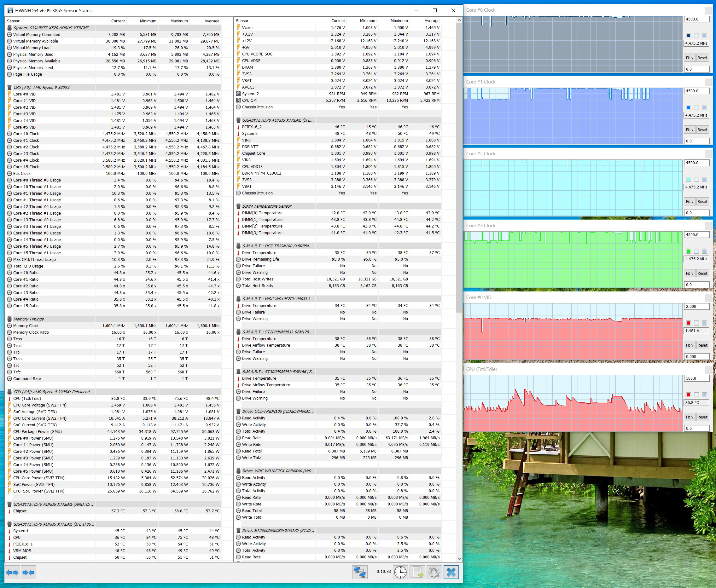Click Fit y in the CPU (Tctl/Tdie) graph
This screenshot has width=716, height=588.
coord(689,417)
